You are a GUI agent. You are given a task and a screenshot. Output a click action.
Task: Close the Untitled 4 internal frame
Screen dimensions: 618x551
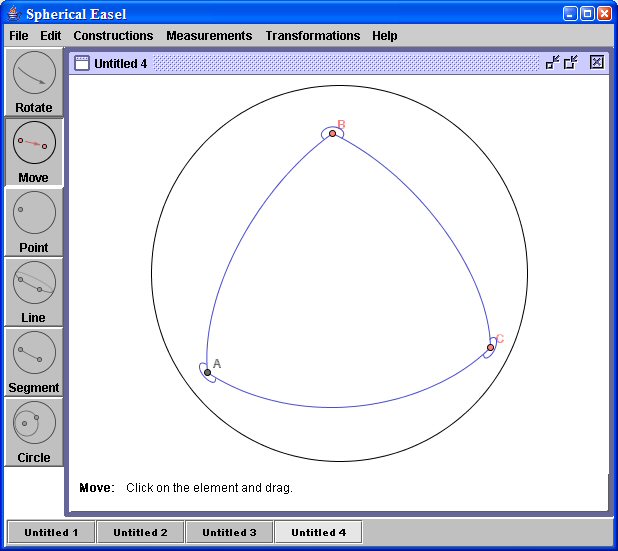pyautogui.click(x=597, y=62)
